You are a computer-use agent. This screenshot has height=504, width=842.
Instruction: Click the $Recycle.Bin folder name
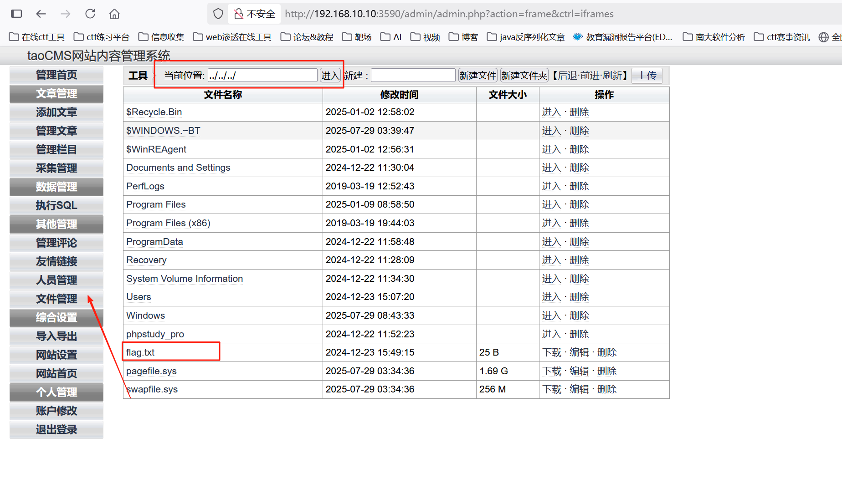(154, 112)
